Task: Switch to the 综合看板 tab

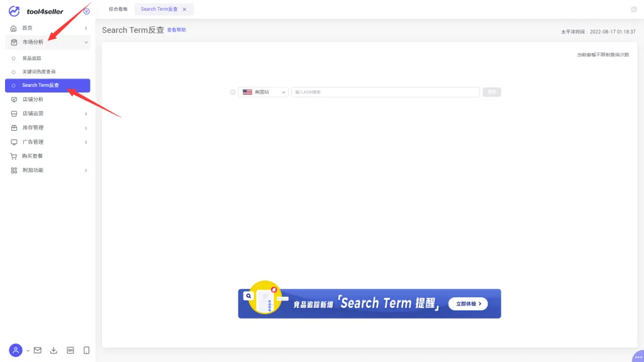Action: [118, 9]
